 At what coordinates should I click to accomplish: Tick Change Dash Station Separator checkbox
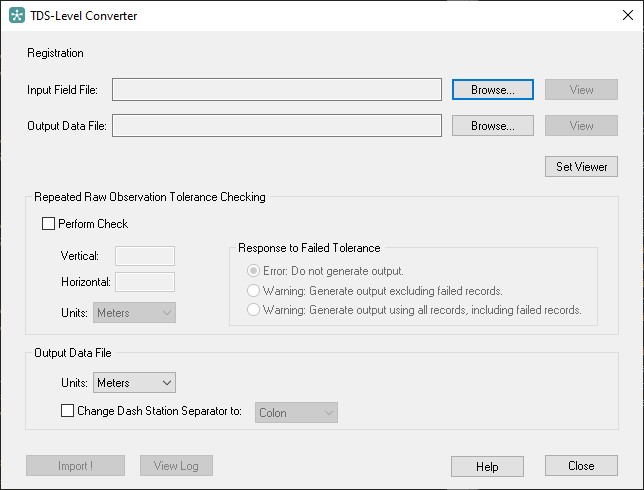(x=67, y=411)
